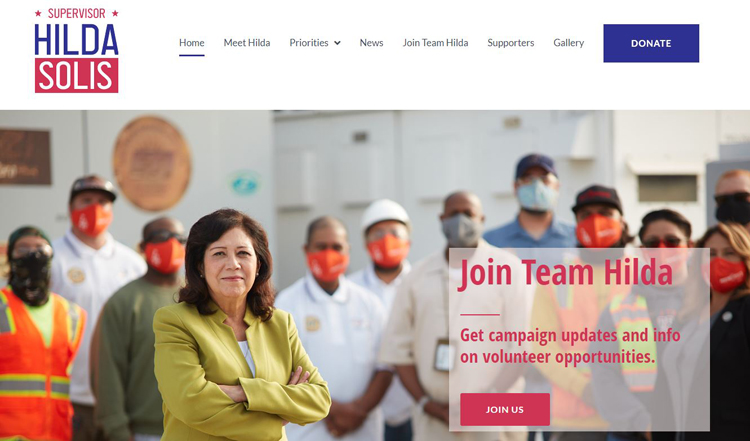Expand the Priorities dropdown chevron
Image resolution: width=750 pixels, height=441 pixels.
337,43
